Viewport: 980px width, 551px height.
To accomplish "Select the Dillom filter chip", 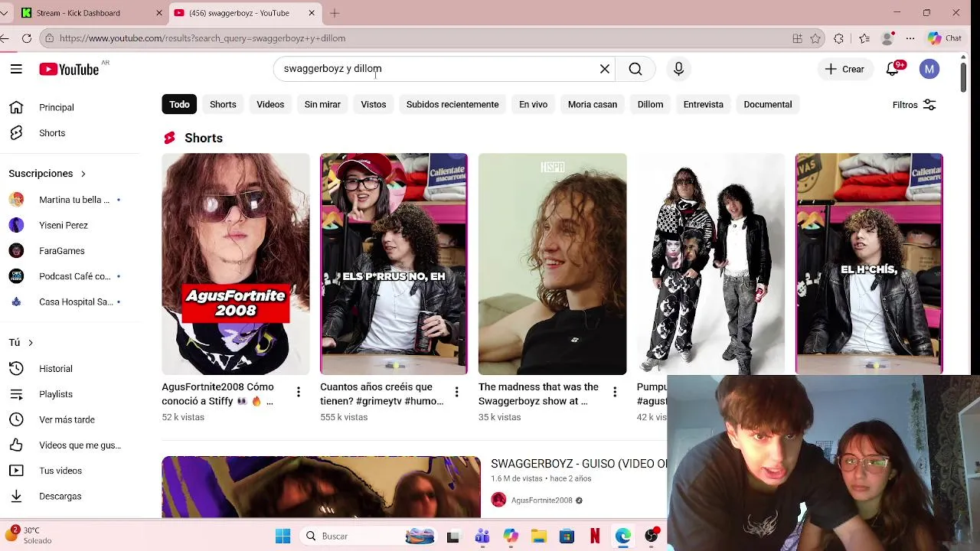I will [650, 104].
